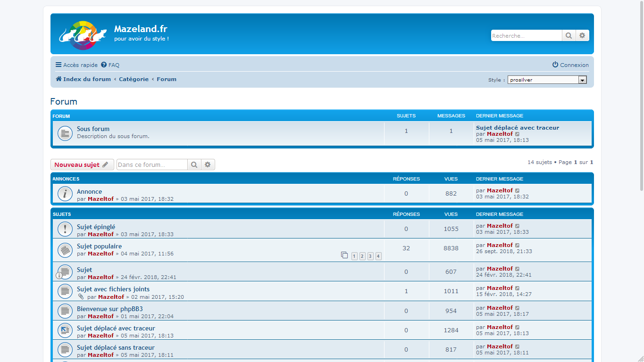View last post icon in déplacé avec traceur row
This screenshot has height=362, width=644.
[x=517, y=328]
